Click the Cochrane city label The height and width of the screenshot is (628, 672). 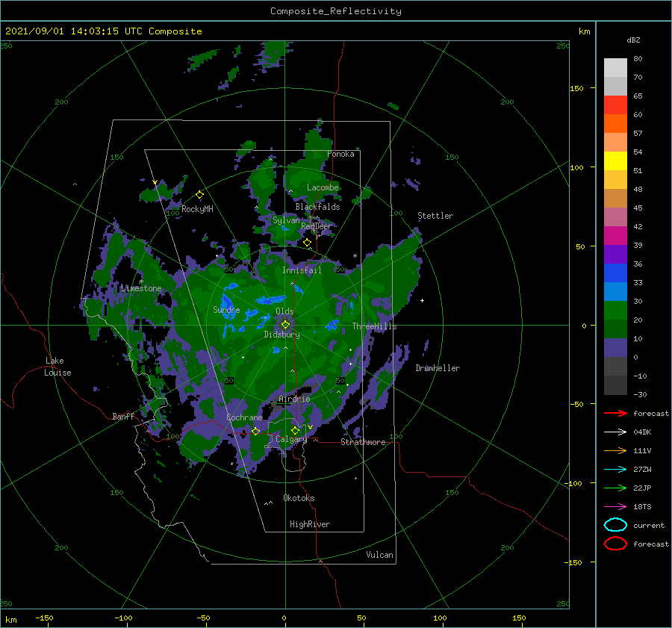244,417
